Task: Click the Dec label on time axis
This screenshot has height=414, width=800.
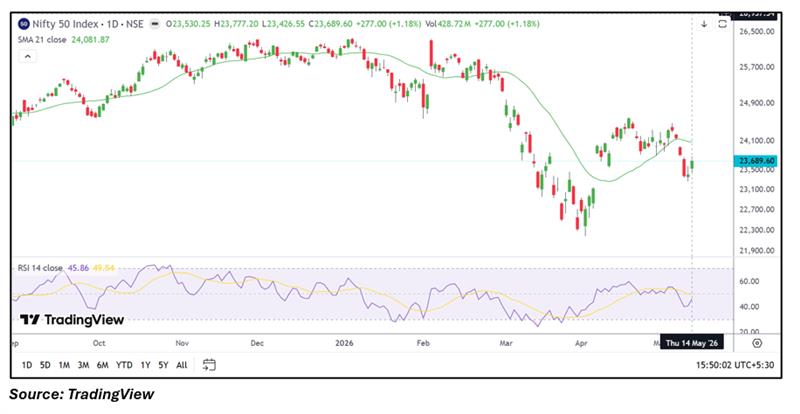Action: coord(257,343)
